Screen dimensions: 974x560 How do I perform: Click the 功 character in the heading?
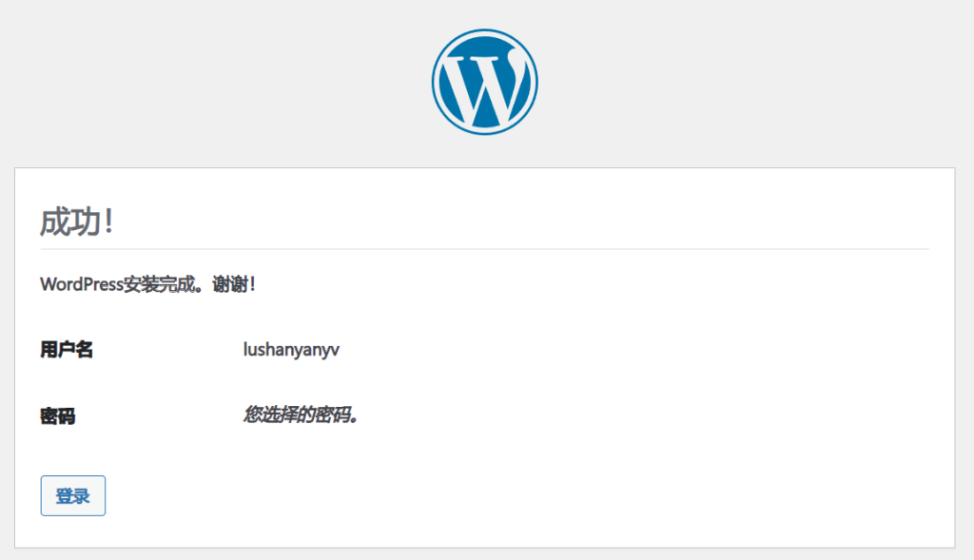(87, 221)
